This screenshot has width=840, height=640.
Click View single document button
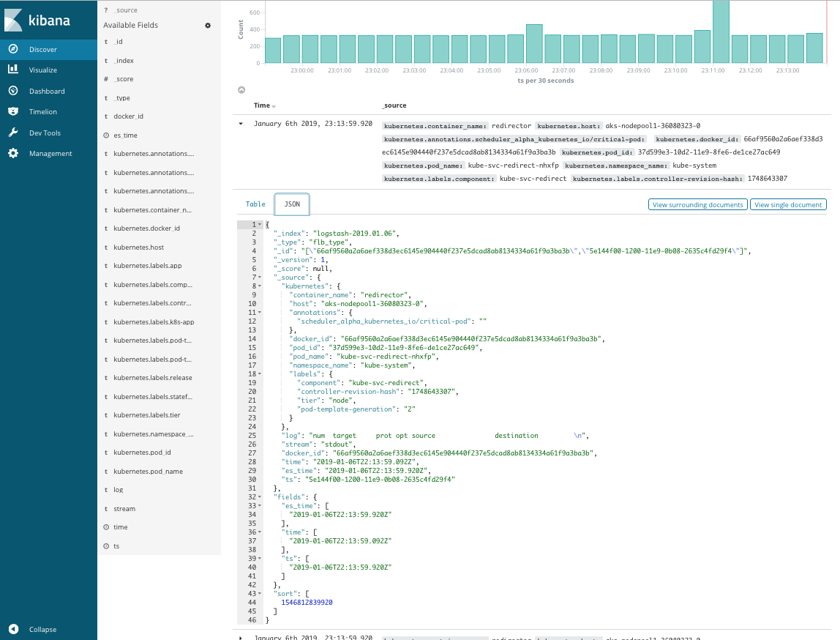click(788, 205)
